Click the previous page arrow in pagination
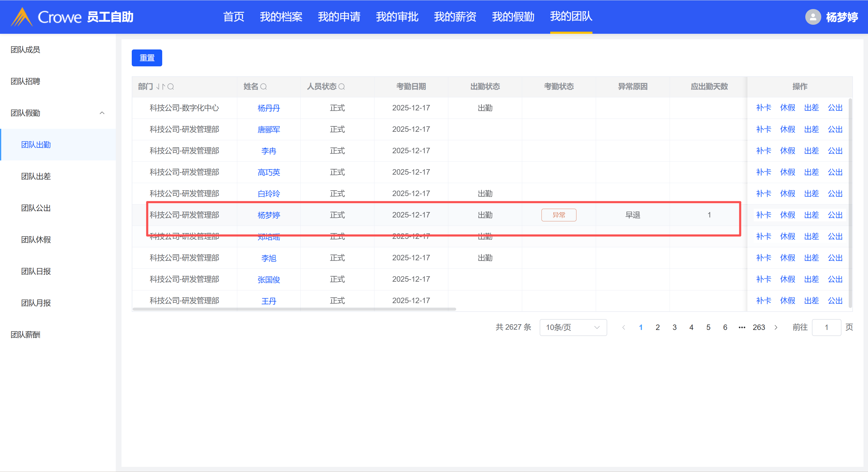This screenshot has height=472, width=868. tap(624, 327)
